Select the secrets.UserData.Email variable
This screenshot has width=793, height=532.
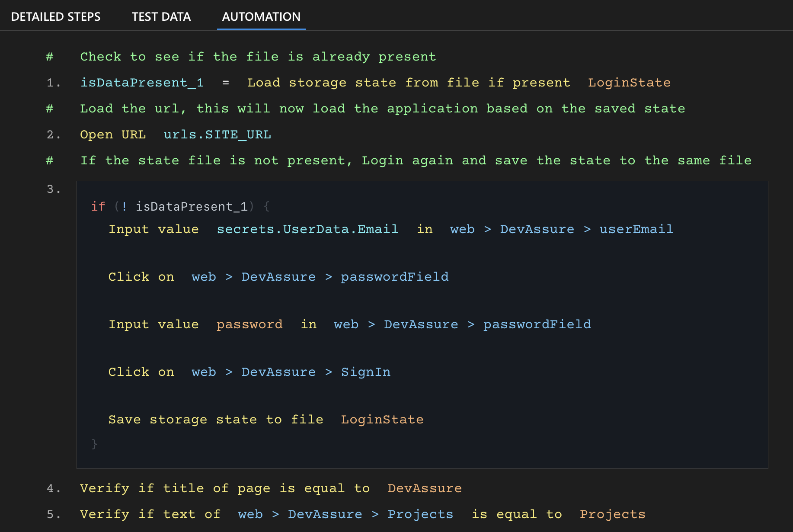click(307, 229)
